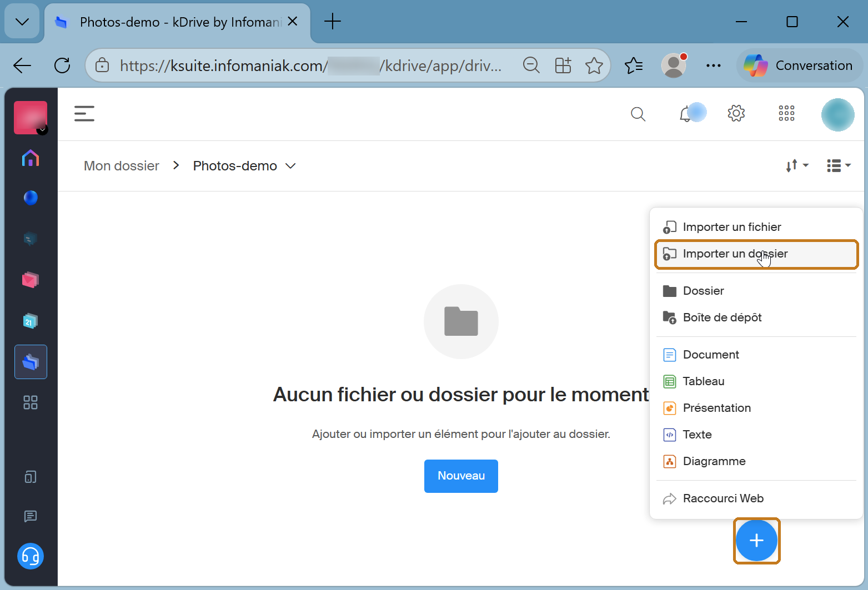This screenshot has width=868, height=590.
Task: Choose 'Raccourci Web' from the menu
Action: (756, 498)
